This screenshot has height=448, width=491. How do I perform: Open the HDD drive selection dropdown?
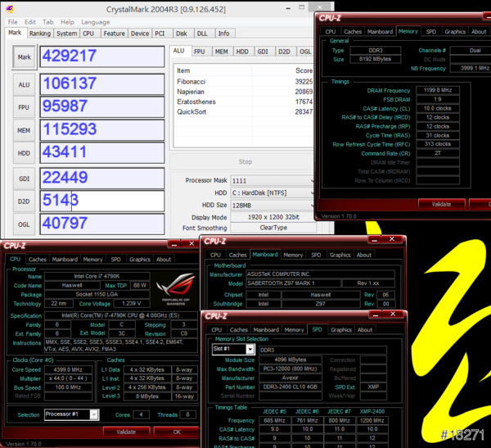(x=273, y=192)
